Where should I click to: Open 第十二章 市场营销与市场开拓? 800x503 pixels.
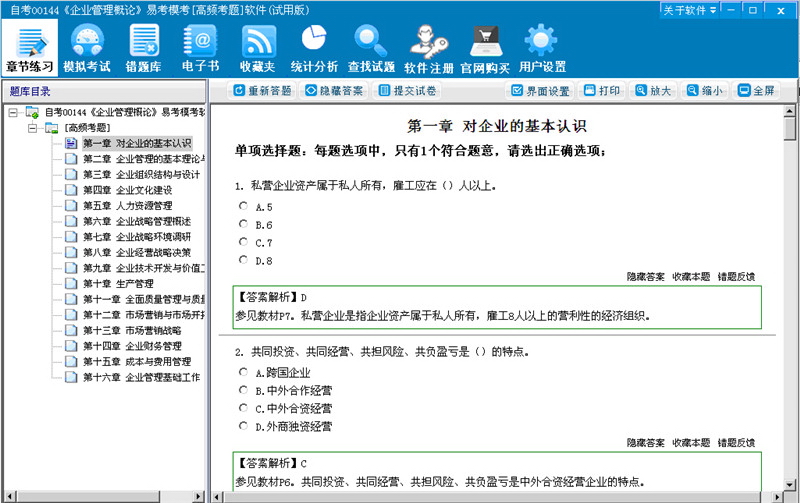click(143, 315)
